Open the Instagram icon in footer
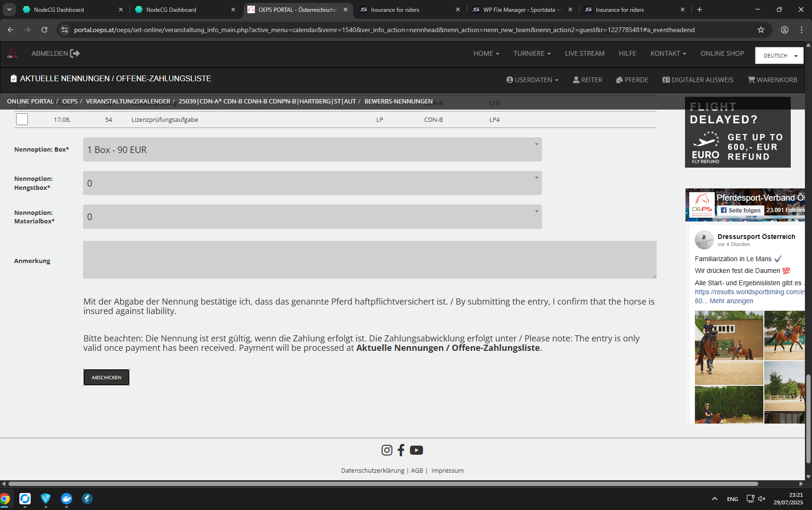812x510 pixels. click(387, 450)
